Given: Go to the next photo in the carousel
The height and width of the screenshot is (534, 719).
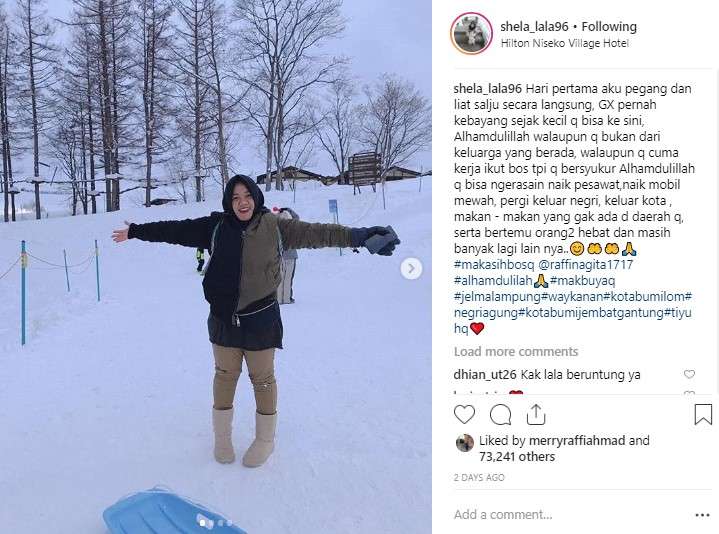Looking at the screenshot, I should point(411,269).
